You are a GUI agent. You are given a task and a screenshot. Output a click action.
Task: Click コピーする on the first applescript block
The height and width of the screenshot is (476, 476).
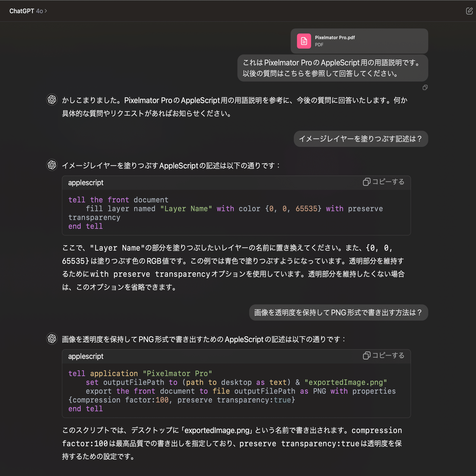tap(388, 182)
